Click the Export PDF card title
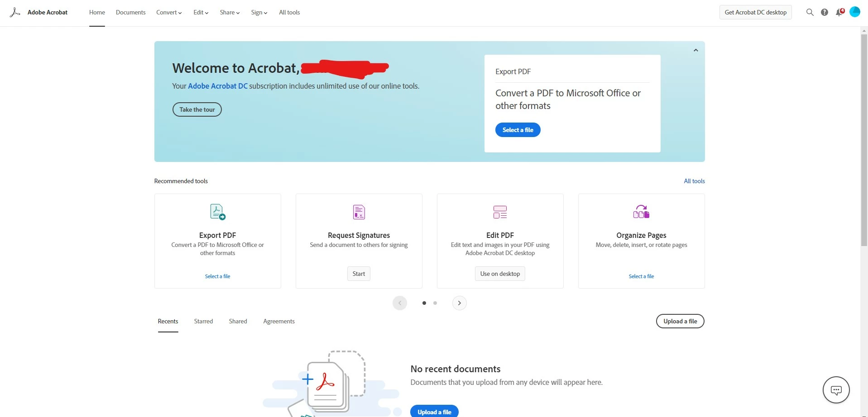Viewport: 868px width, 417px height. point(218,235)
